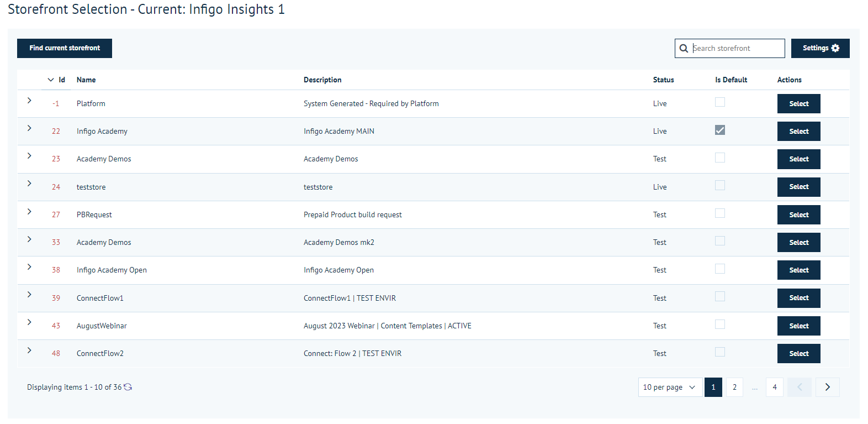
Task: Expand the Platform row
Action: tap(29, 101)
